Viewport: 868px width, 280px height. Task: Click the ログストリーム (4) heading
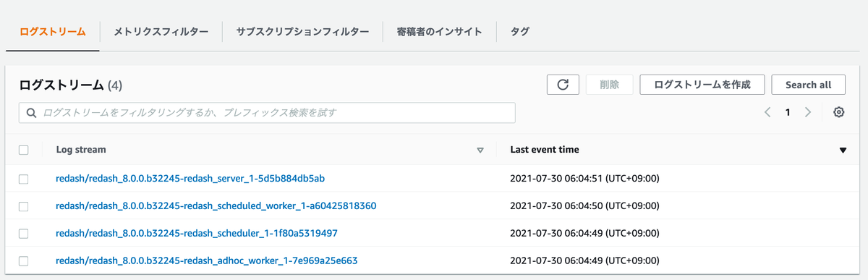click(x=71, y=85)
